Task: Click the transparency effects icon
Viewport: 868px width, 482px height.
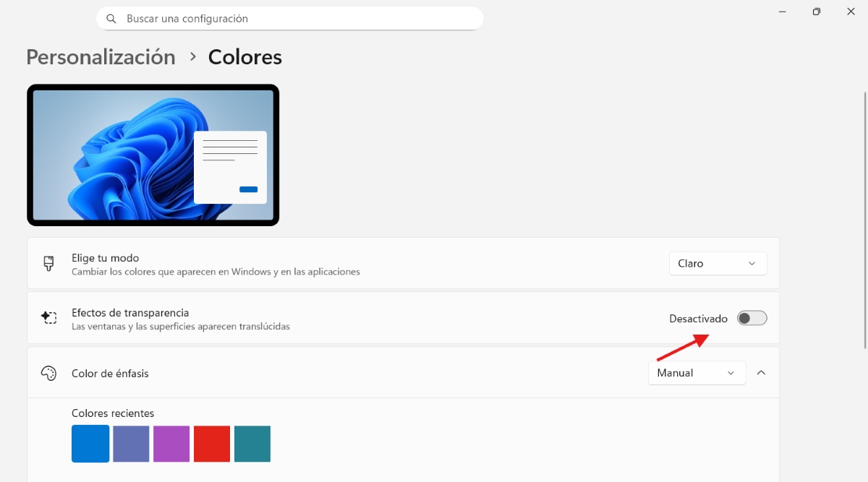Action: click(48, 317)
